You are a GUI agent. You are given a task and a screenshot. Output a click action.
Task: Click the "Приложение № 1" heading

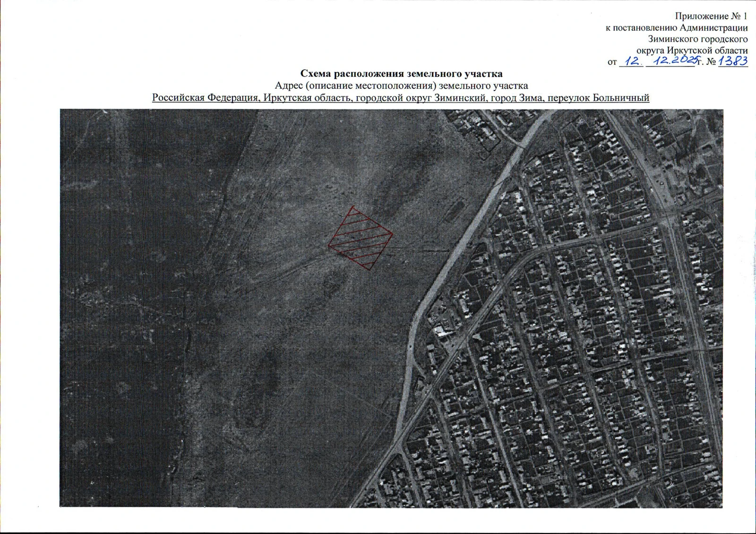(x=711, y=17)
